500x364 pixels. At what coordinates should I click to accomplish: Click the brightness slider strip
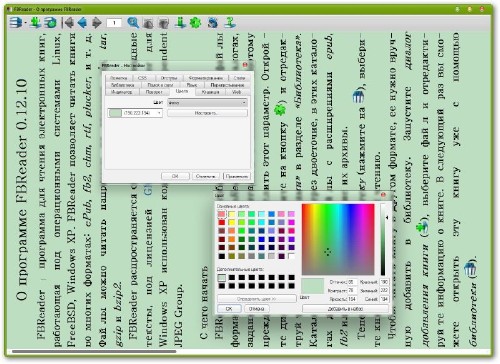[383, 240]
